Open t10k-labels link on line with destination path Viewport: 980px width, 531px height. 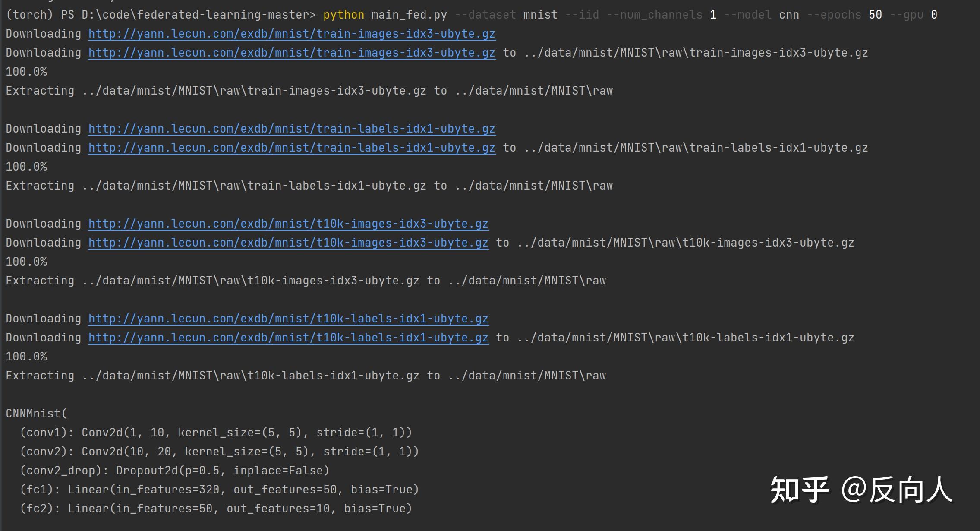point(288,338)
